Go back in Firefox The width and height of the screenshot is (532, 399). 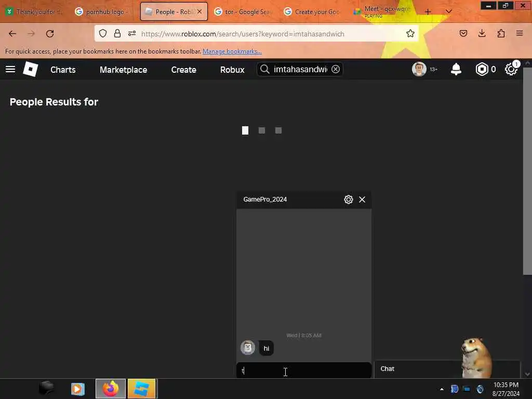tap(12, 34)
